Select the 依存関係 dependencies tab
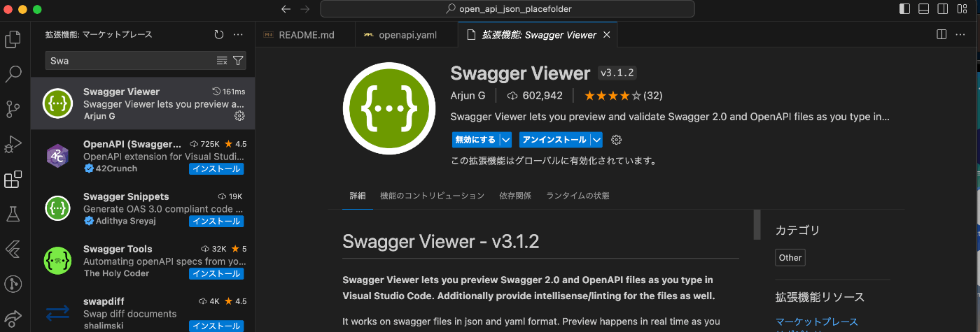The height and width of the screenshot is (332, 980). coord(515,196)
